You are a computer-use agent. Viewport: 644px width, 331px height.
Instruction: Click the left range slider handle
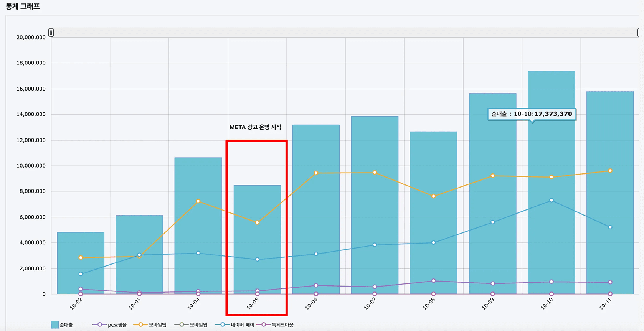(51, 33)
